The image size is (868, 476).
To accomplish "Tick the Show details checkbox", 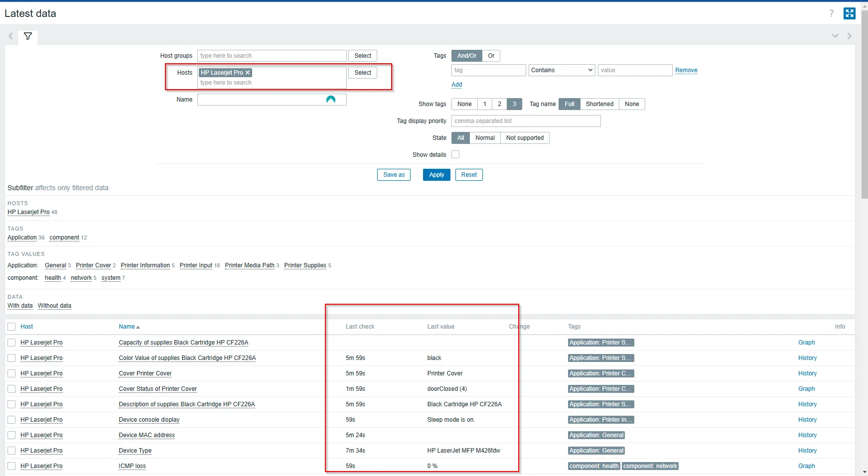I will [x=455, y=154].
